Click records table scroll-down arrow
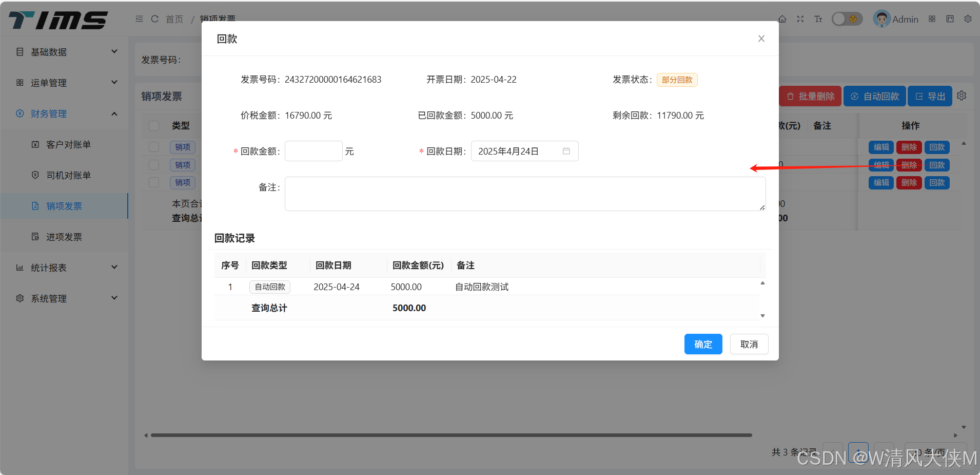This screenshot has width=980, height=475. (x=762, y=316)
